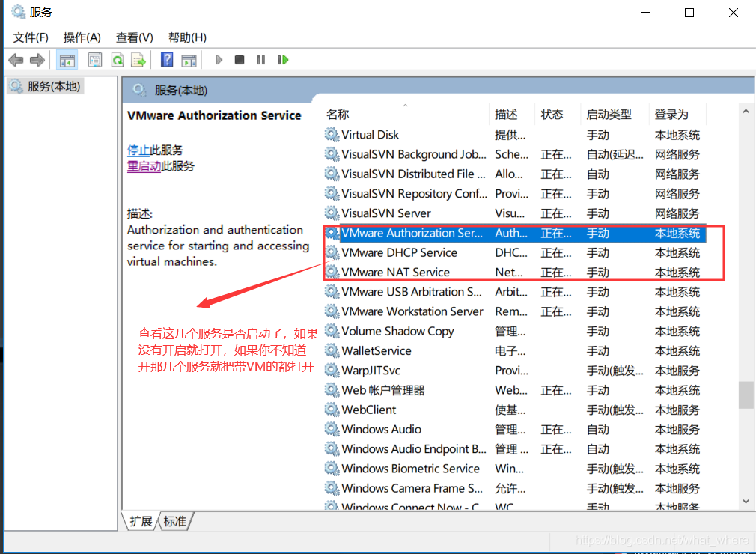756x554 pixels.
Task: Click the Restart service icon
Action: pyautogui.click(x=283, y=60)
